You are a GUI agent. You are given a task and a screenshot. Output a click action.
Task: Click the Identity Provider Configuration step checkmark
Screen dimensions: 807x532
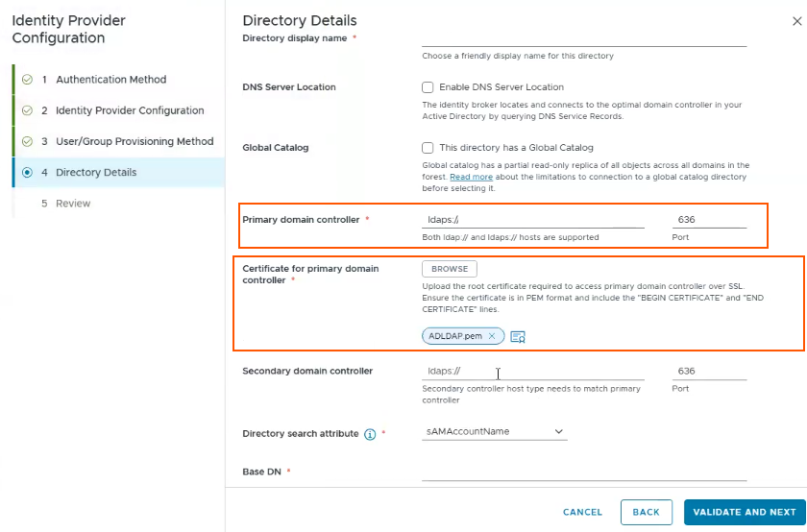pyautogui.click(x=27, y=110)
